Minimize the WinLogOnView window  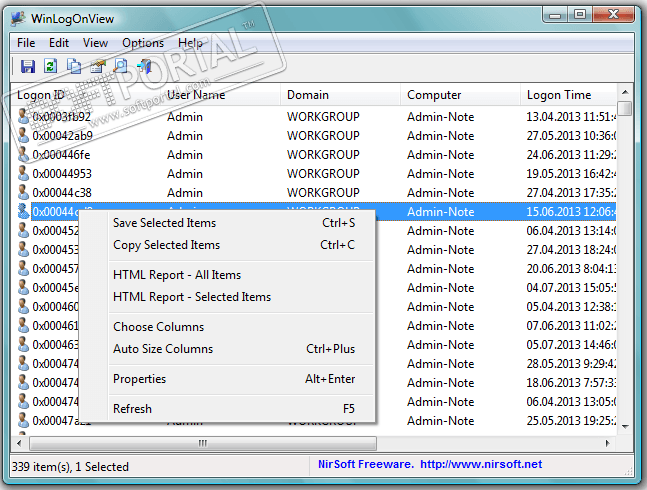coord(555,15)
